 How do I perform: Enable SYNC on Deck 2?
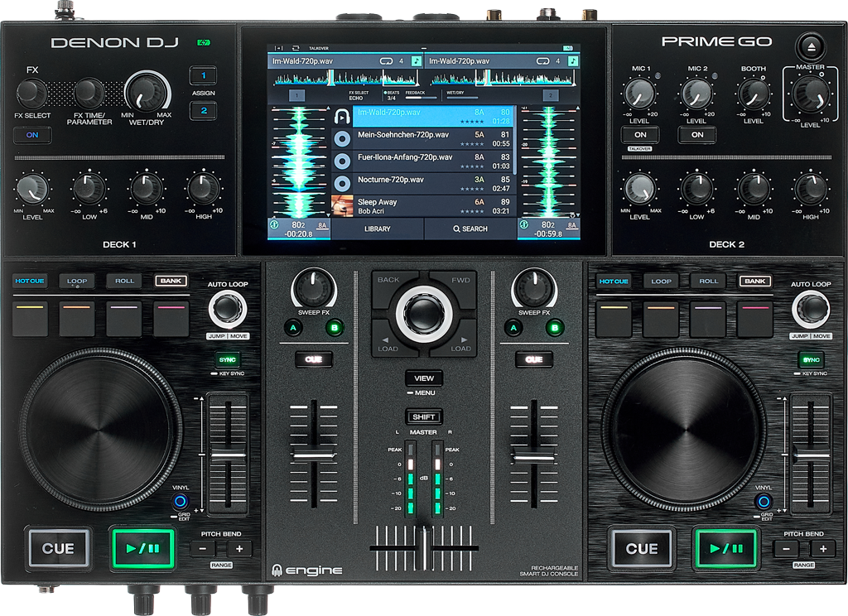[x=812, y=360]
